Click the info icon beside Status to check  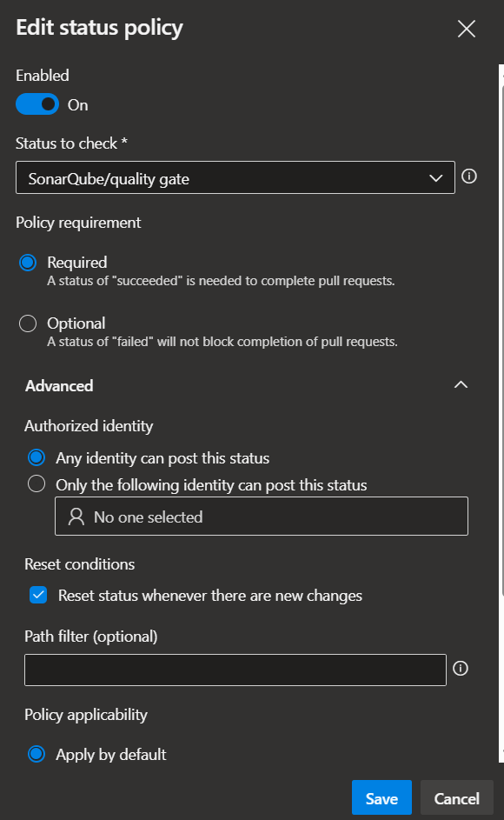click(469, 177)
